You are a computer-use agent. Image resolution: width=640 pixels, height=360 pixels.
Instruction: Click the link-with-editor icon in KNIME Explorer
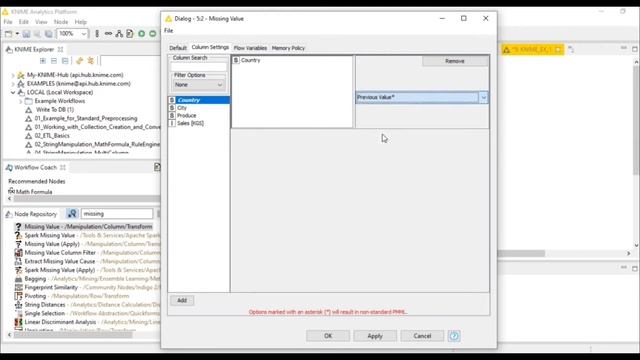click(x=65, y=61)
